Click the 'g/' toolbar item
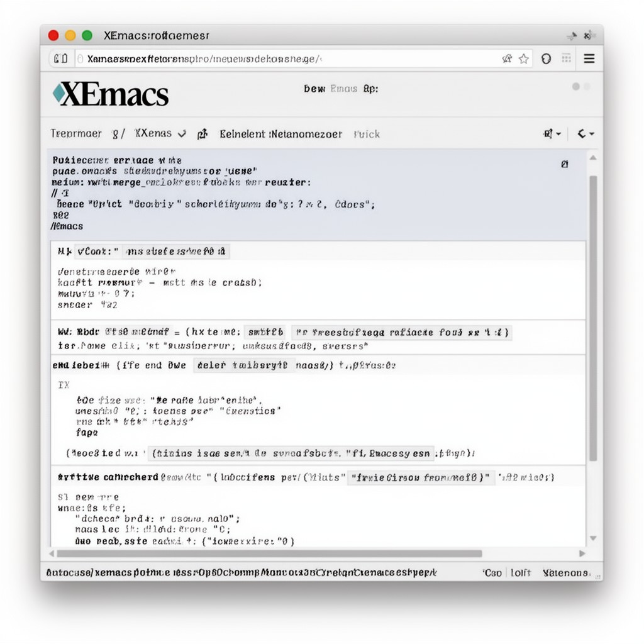The width and height of the screenshot is (644, 644). (x=118, y=134)
